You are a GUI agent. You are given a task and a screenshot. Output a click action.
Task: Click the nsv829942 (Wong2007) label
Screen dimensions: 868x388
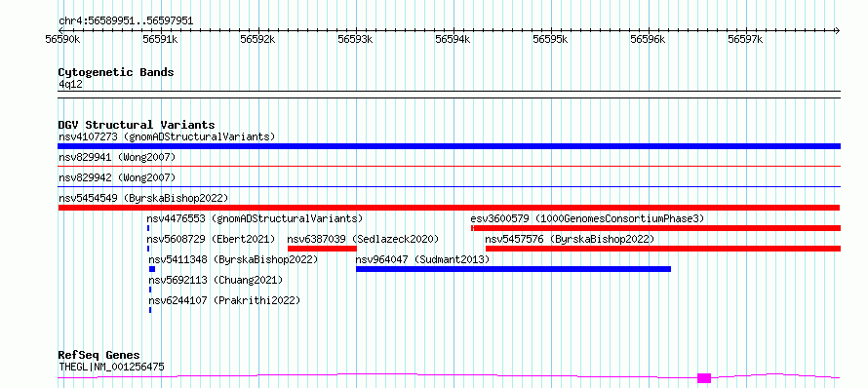tap(117, 177)
